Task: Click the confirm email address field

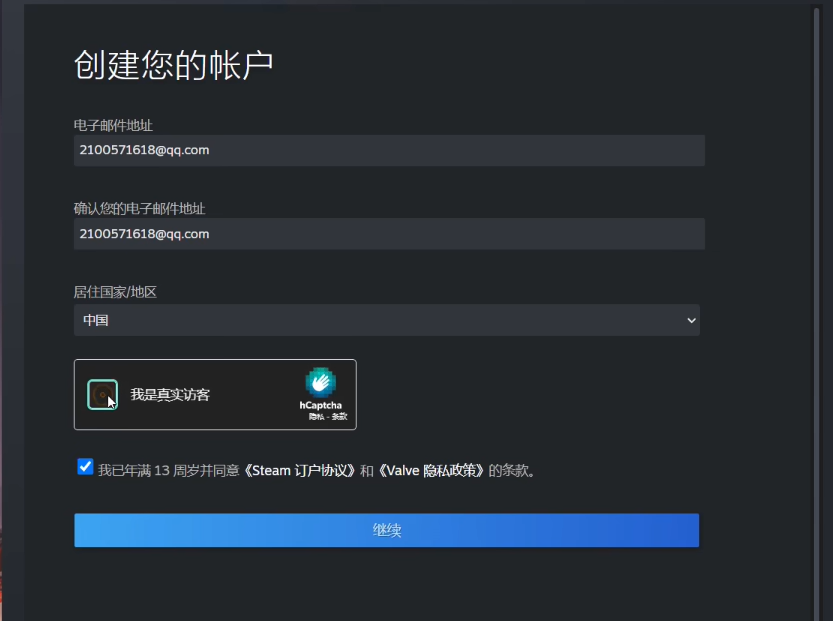Action: point(389,234)
